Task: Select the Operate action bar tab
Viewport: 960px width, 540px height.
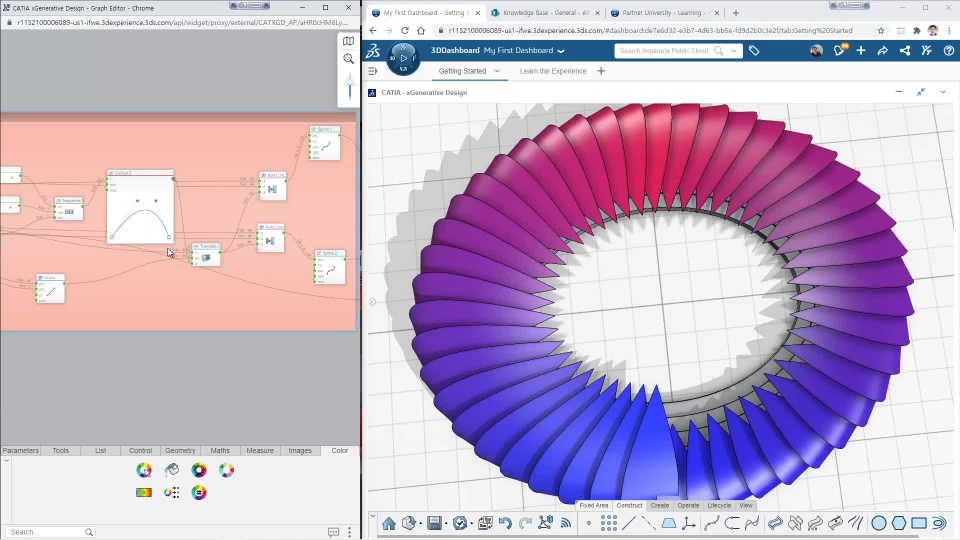Action: (688, 506)
